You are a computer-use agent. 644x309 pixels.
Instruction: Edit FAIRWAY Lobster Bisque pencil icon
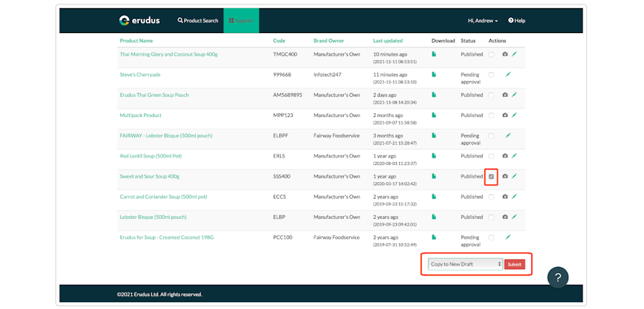(x=508, y=135)
